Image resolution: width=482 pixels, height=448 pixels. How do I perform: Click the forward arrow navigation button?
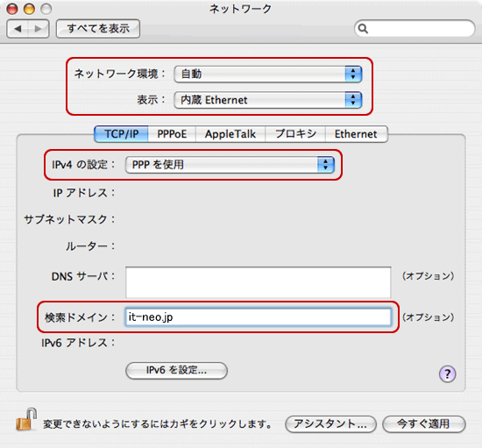tap(39, 29)
